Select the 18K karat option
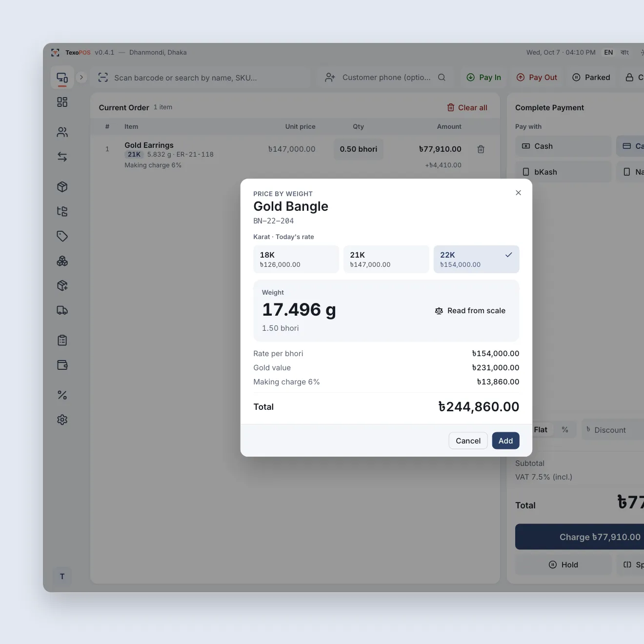The height and width of the screenshot is (644, 644). click(x=296, y=259)
